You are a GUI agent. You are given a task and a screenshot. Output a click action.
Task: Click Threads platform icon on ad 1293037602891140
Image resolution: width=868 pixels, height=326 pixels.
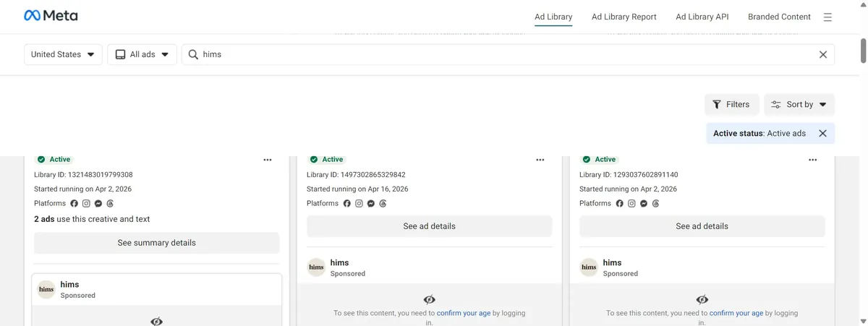point(655,204)
